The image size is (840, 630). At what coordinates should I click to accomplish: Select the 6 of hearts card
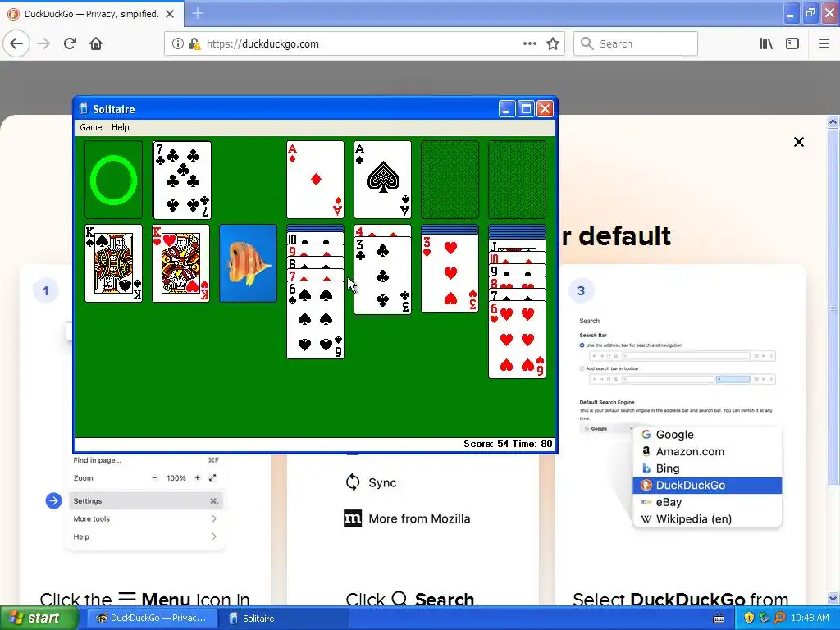coord(517,340)
